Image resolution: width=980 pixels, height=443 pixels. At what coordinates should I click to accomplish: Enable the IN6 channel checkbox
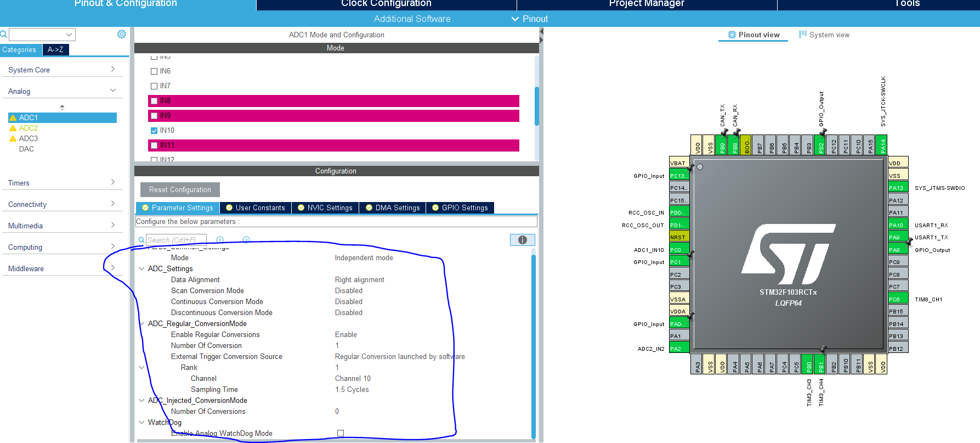[154, 71]
